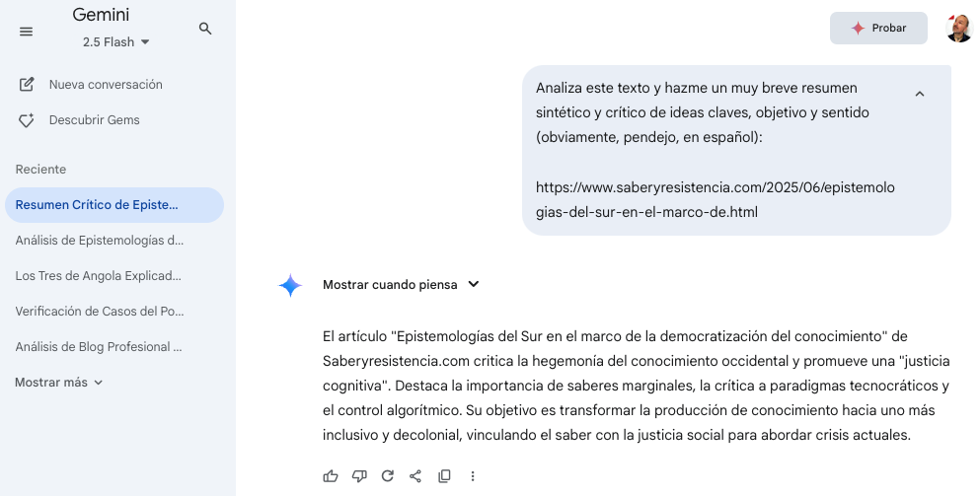
Task: Regenerate the response with redo icon
Action: pyautogui.click(x=388, y=476)
